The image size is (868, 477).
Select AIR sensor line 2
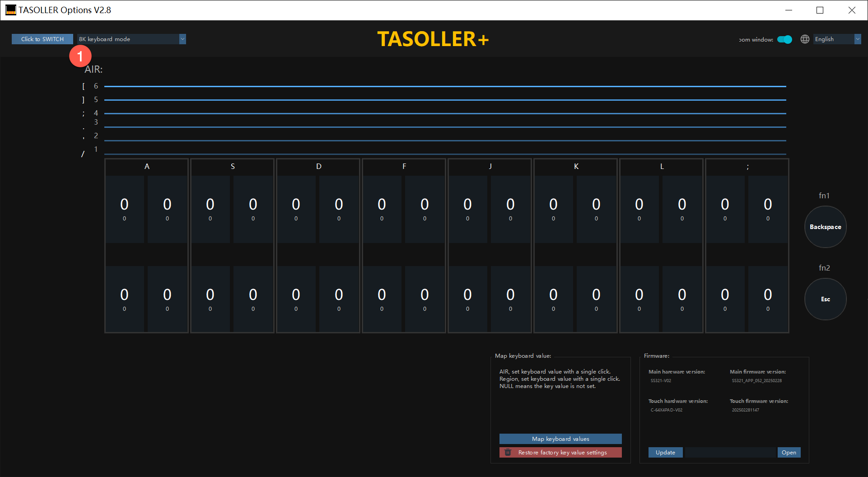[445, 140]
